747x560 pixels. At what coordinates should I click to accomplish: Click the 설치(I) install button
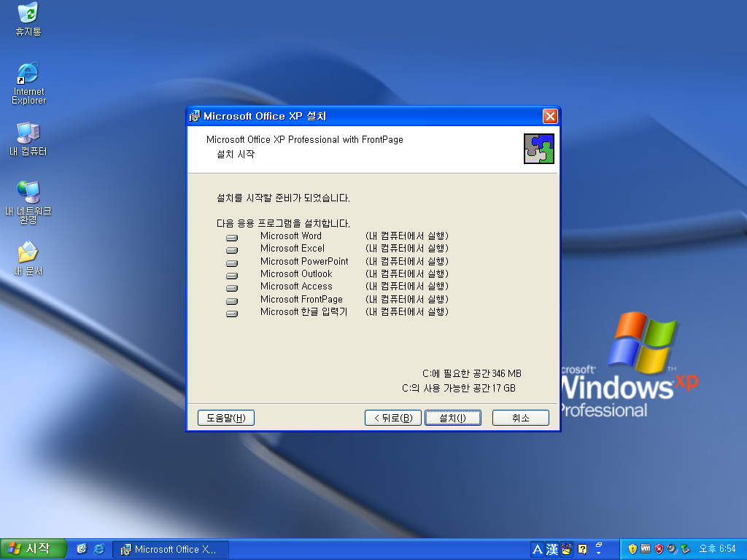coord(452,418)
